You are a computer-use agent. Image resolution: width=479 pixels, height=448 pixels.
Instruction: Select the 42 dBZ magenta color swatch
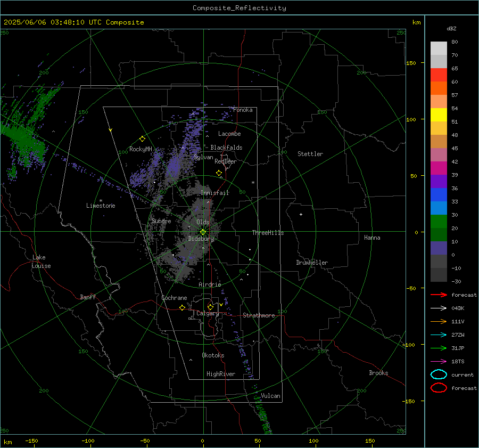pos(439,168)
